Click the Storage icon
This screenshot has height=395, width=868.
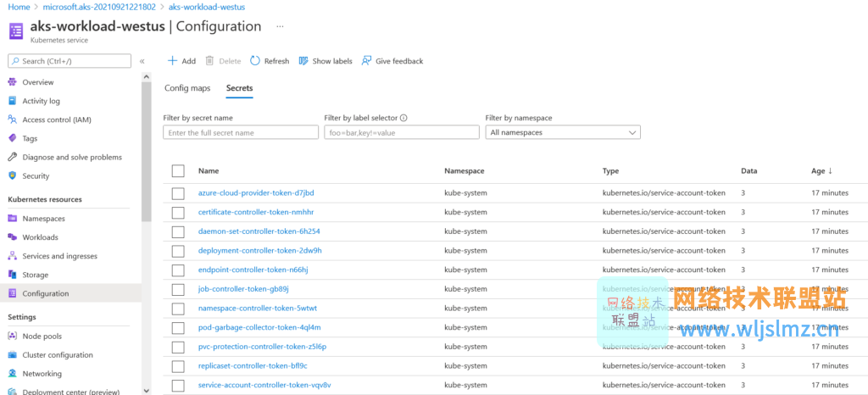pos(12,275)
